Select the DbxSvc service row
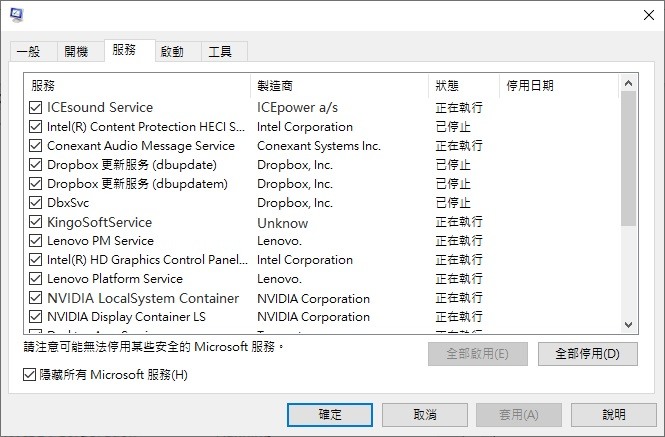 [140, 203]
